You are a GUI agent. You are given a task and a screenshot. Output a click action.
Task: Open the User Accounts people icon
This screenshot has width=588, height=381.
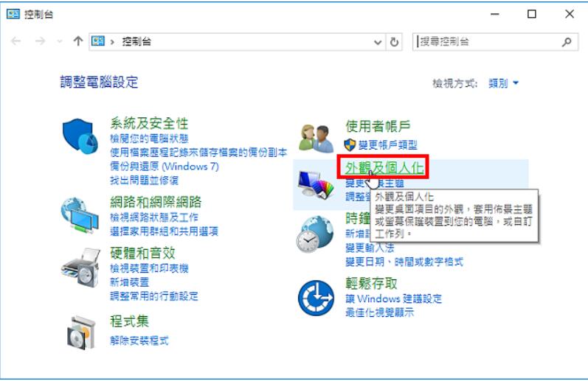tap(316, 139)
